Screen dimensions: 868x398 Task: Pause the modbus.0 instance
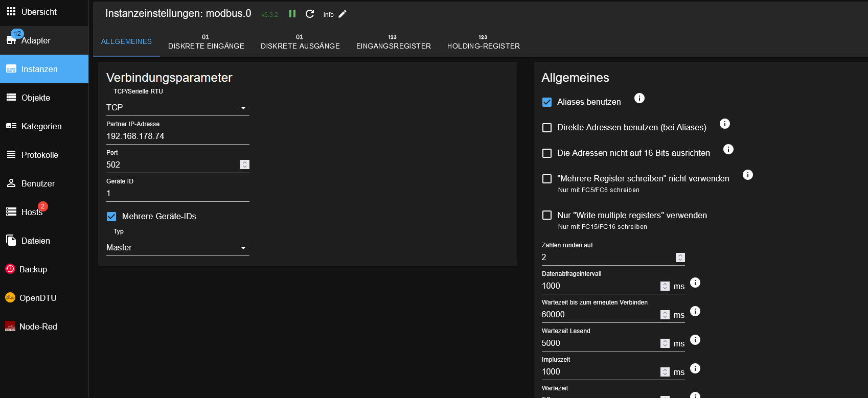point(292,14)
